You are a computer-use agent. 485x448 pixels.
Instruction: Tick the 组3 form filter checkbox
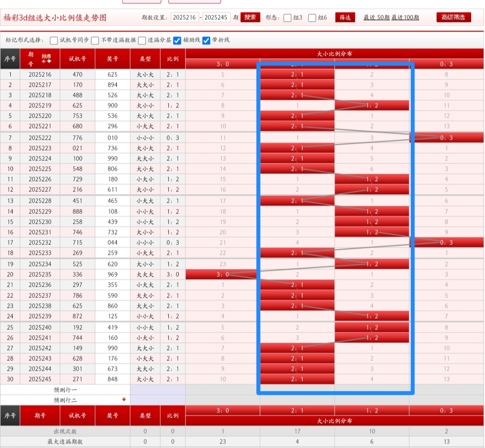tap(287, 18)
